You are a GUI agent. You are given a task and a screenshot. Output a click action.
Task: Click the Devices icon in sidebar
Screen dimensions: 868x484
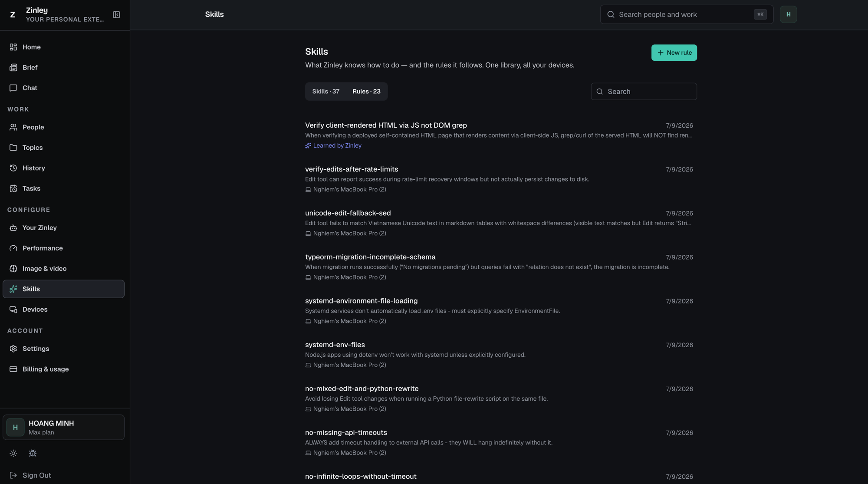[13, 309]
